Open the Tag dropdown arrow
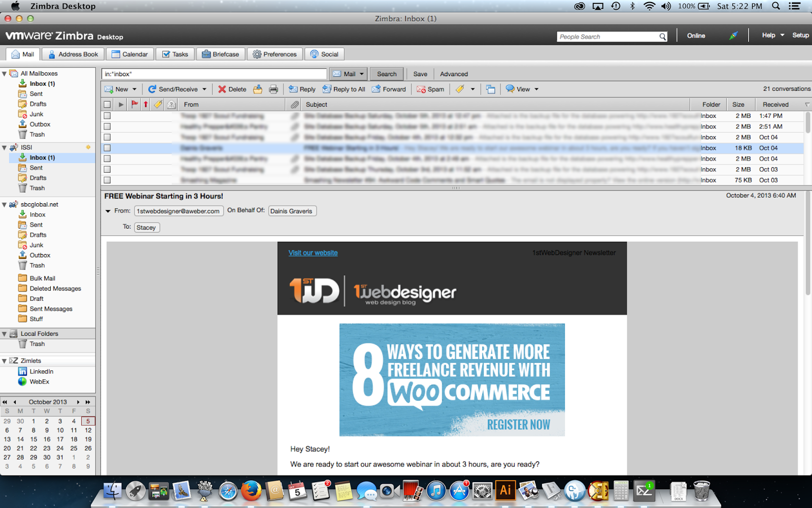The image size is (812, 508). click(472, 89)
